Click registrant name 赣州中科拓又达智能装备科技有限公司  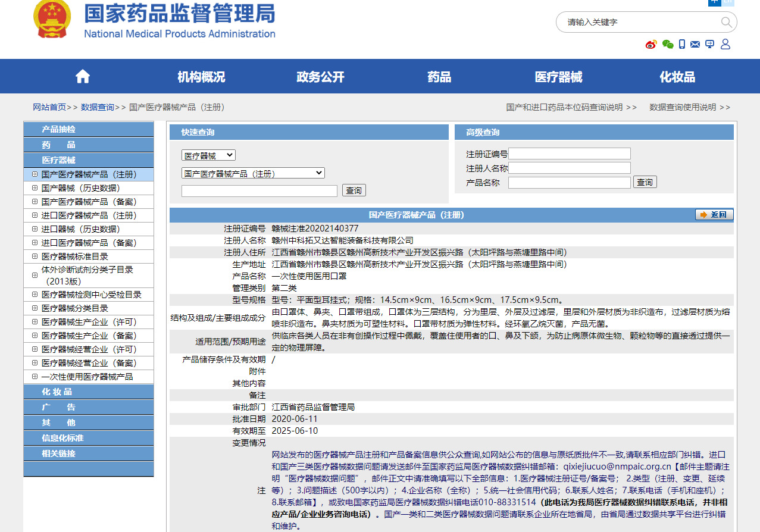(342, 240)
